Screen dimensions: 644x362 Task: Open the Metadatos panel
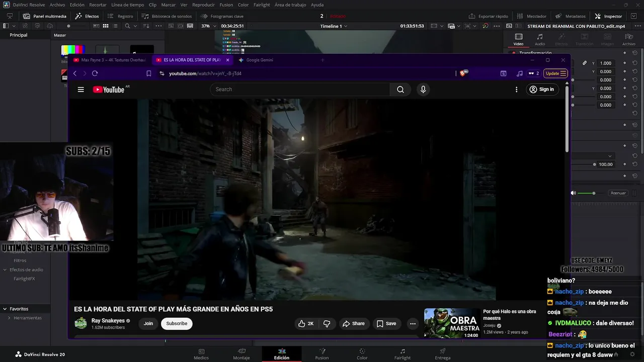pyautogui.click(x=570, y=16)
